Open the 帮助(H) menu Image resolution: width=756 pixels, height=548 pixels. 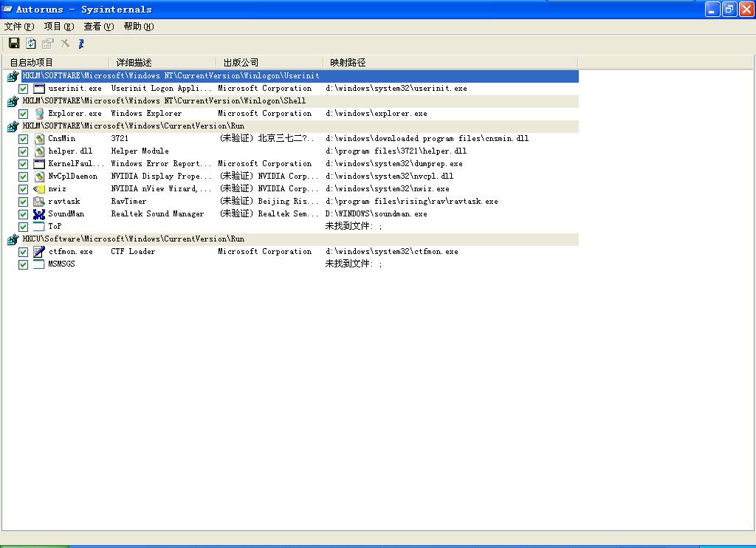click(x=138, y=27)
